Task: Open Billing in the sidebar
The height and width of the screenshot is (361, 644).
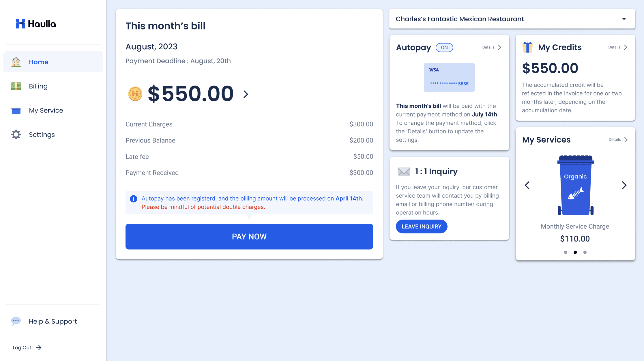Action: click(38, 86)
